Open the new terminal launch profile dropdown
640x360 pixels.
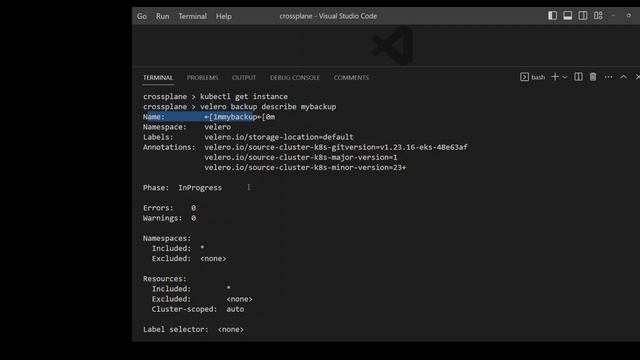pyautogui.click(x=565, y=77)
